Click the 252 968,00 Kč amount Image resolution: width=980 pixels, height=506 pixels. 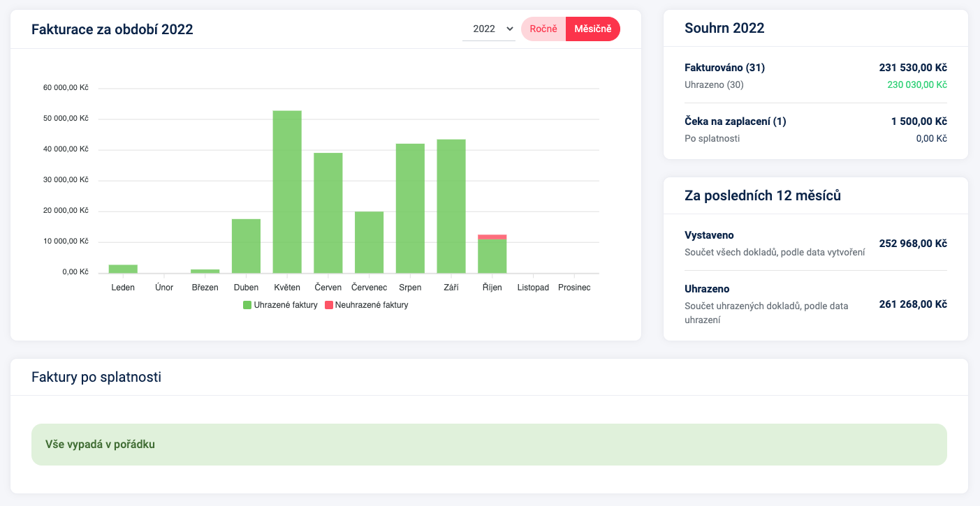[913, 244]
